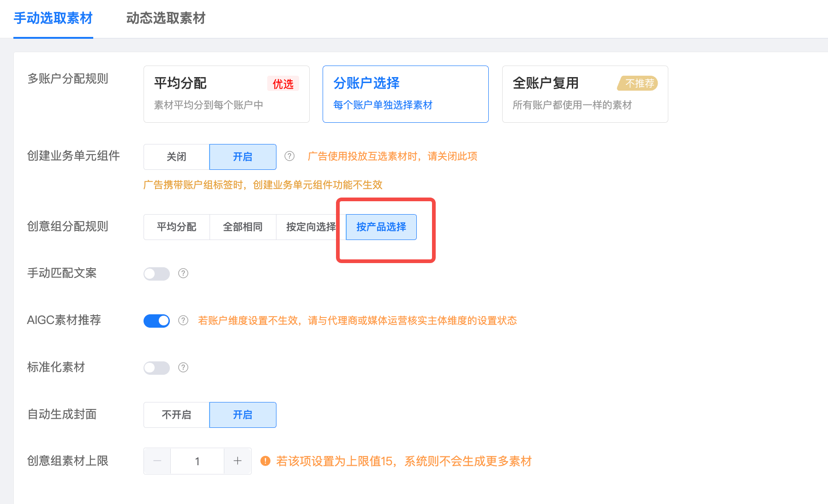Toggle the 手动匹配文案 switch
This screenshot has width=828, height=504.
tap(156, 274)
